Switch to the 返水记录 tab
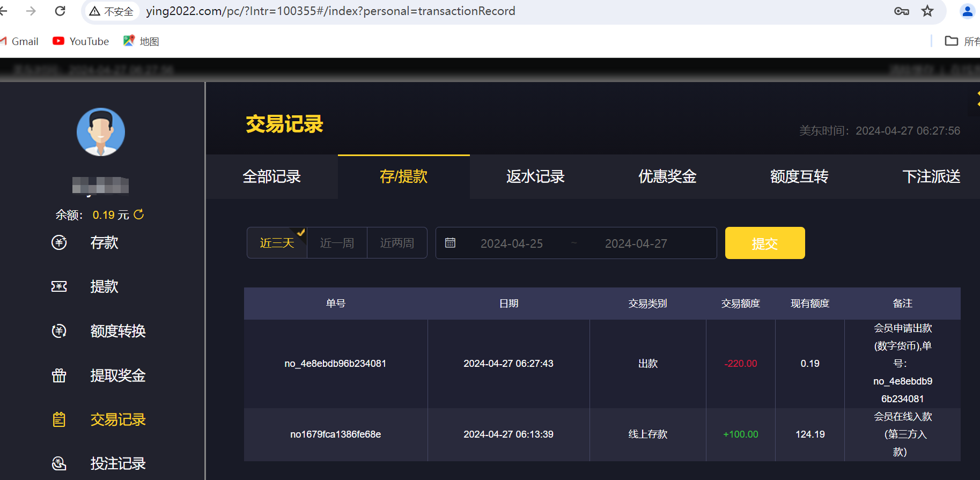 pos(535,176)
